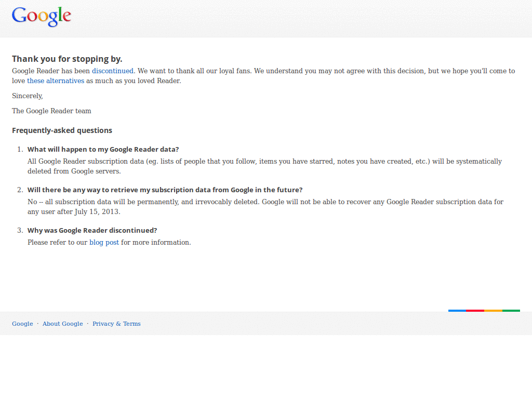532x399 pixels.
Task: Follow the 'blog post' link
Action: pos(104,242)
